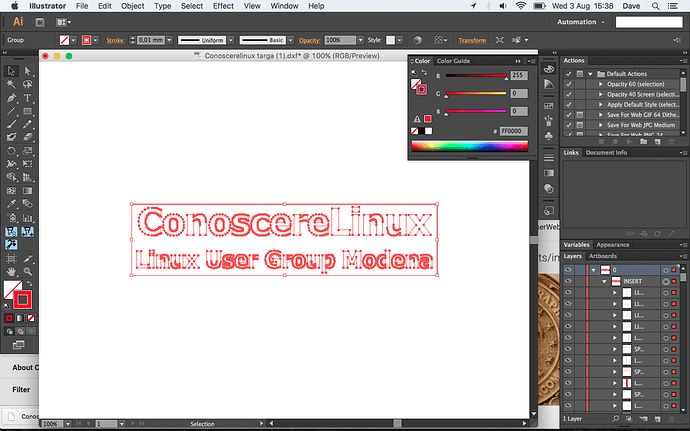The height and width of the screenshot is (431, 690).
Task: Switch to the Document Info tab
Action: click(606, 153)
